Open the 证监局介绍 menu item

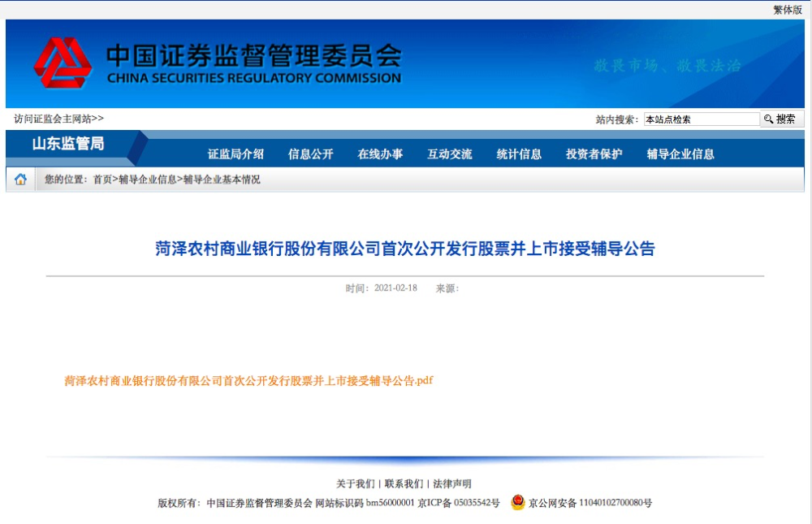[x=235, y=154]
